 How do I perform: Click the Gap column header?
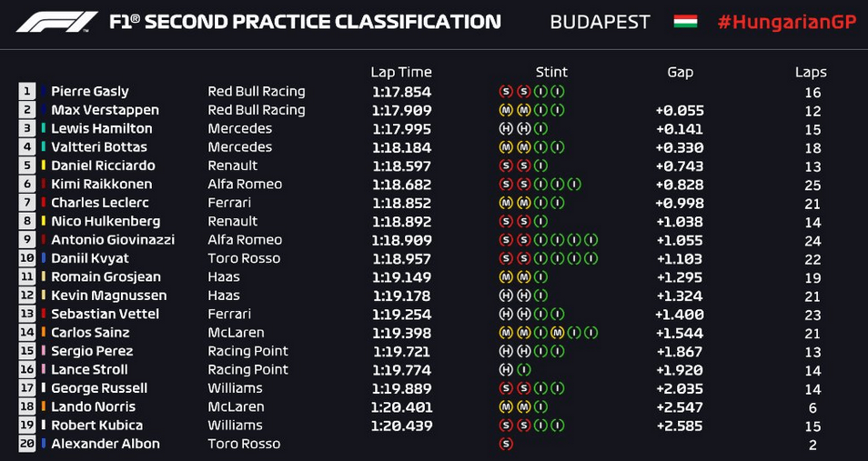680,73
